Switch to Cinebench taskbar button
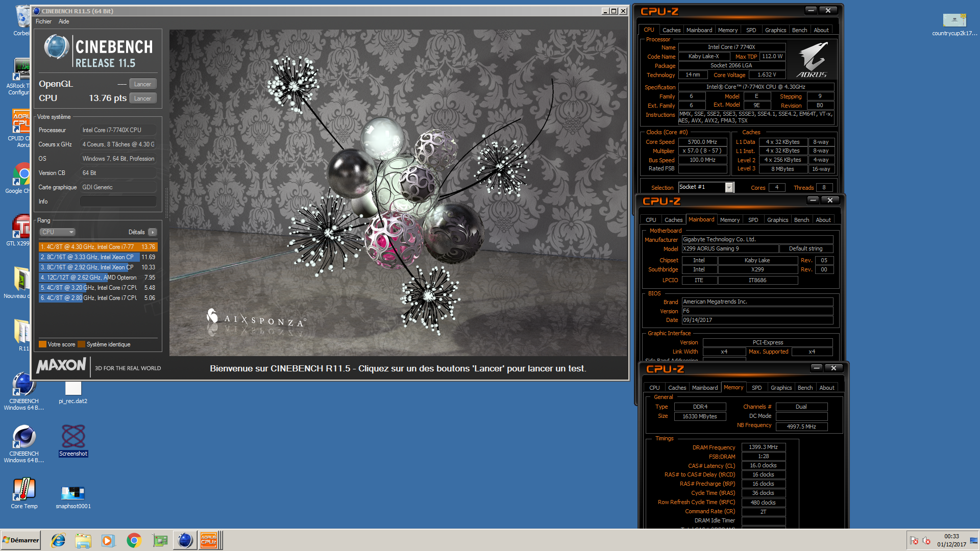This screenshot has width=980, height=551. (185, 540)
